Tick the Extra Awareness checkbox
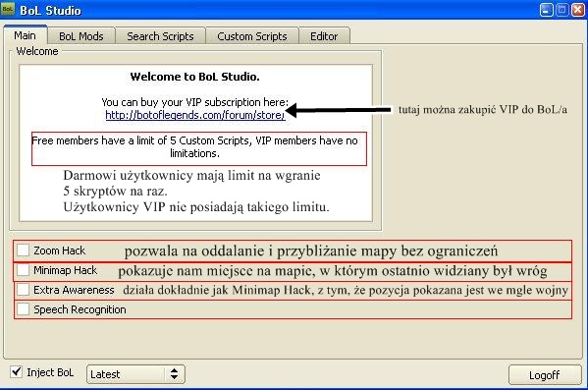Image resolution: width=588 pixels, height=390 pixels. pyautogui.click(x=24, y=290)
